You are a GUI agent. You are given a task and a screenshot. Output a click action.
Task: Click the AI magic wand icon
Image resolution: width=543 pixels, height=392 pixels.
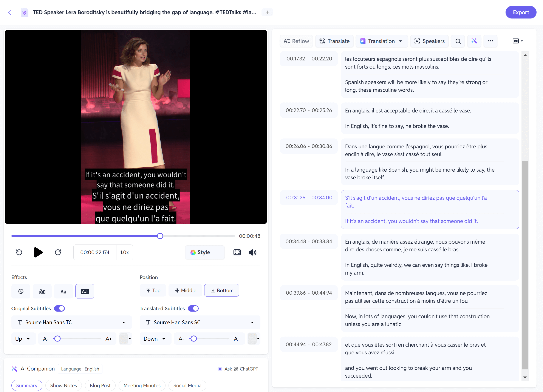(x=474, y=41)
